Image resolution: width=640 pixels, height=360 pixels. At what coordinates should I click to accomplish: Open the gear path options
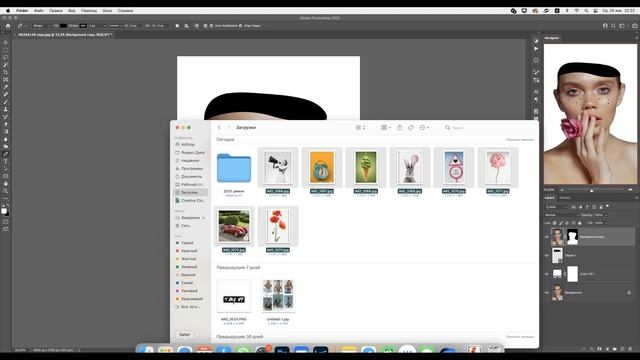pos(205,25)
